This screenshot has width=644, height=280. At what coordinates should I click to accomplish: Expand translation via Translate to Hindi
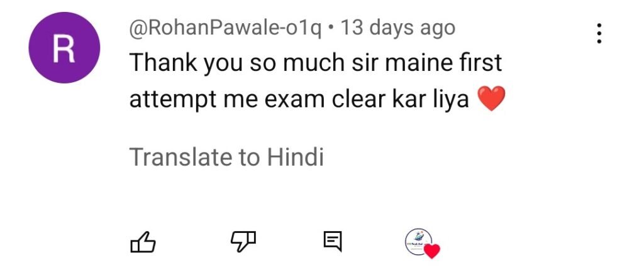tap(226, 156)
